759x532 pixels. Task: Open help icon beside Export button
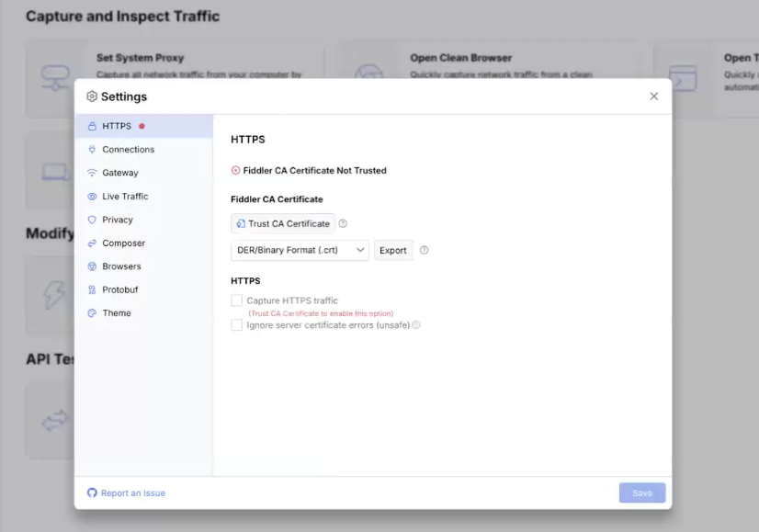(x=424, y=250)
